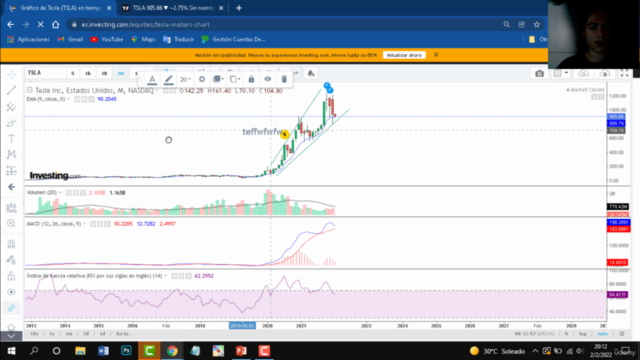Viewport: 640px width, 360px height.
Task: Click the 7d range button
Action: (86, 334)
